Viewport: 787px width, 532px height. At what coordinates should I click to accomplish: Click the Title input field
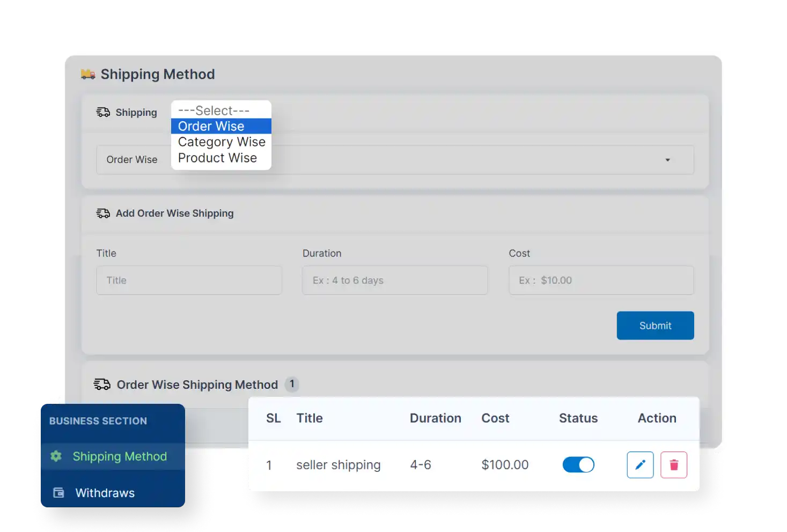click(x=189, y=280)
